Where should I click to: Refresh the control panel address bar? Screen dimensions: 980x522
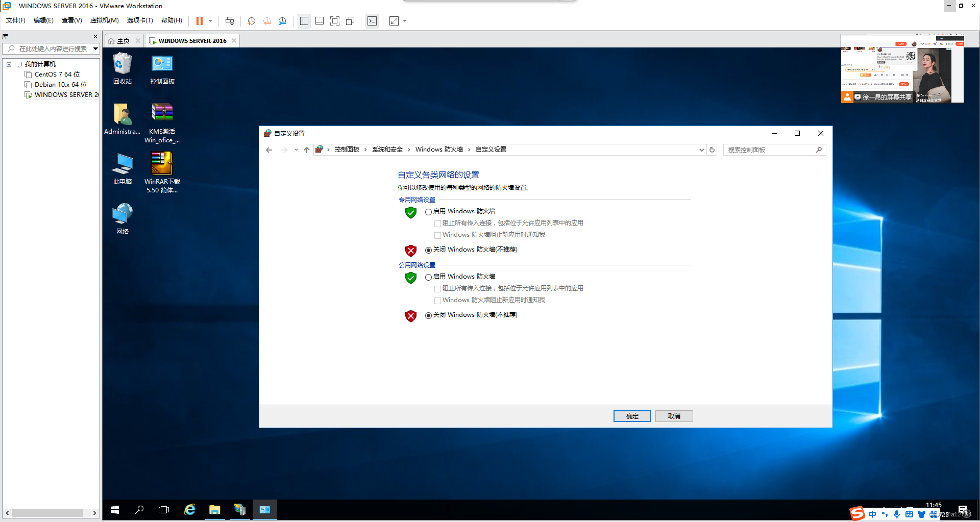pyautogui.click(x=712, y=150)
